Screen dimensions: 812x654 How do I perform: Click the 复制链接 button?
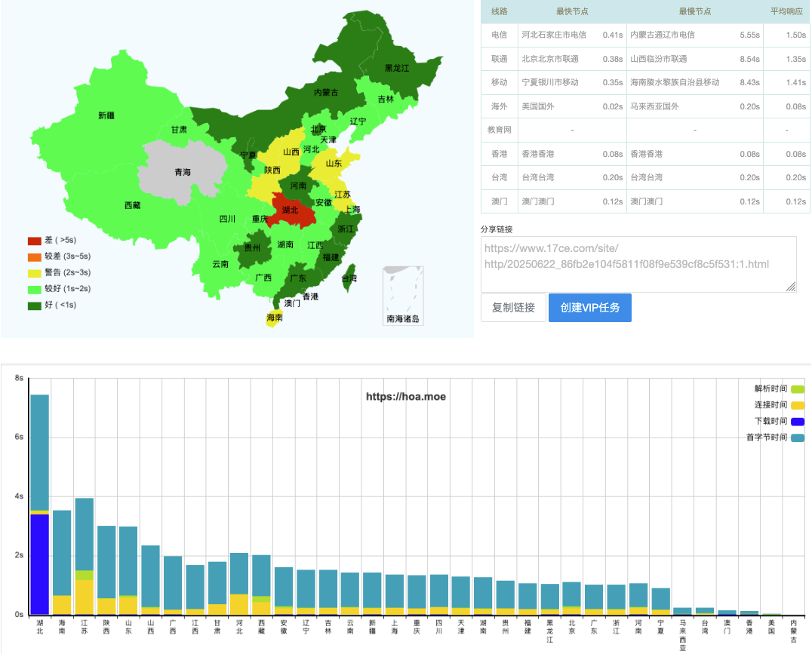click(x=513, y=307)
